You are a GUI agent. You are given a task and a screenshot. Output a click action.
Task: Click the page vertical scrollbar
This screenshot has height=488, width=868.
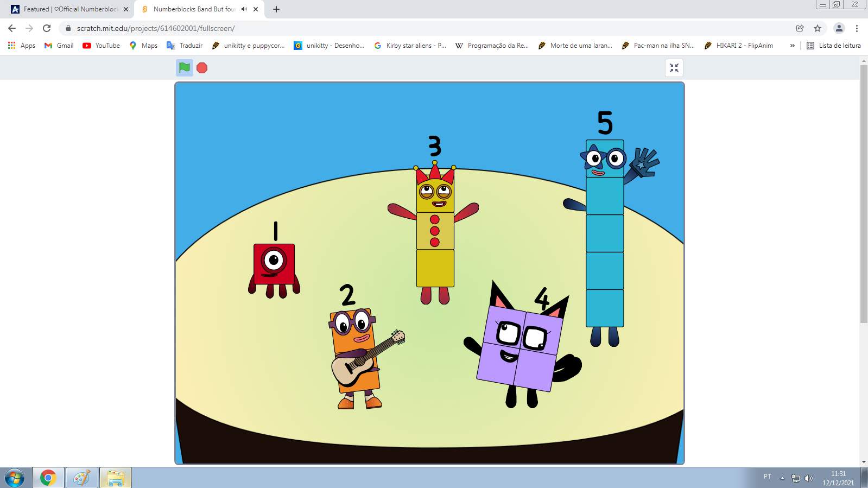[864, 194]
